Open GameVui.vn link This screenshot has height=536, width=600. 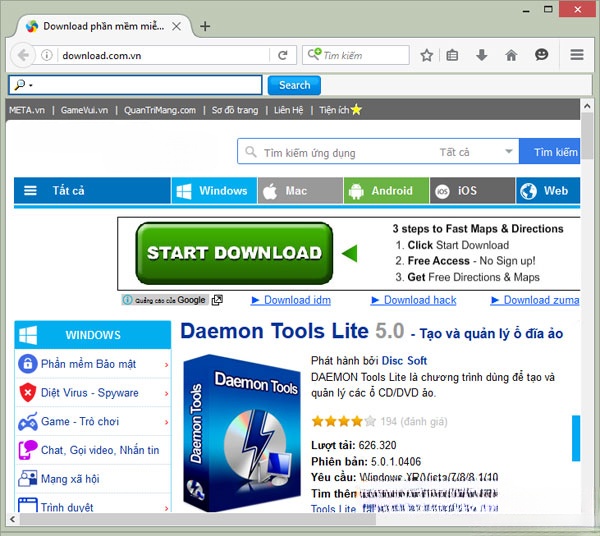[84, 110]
